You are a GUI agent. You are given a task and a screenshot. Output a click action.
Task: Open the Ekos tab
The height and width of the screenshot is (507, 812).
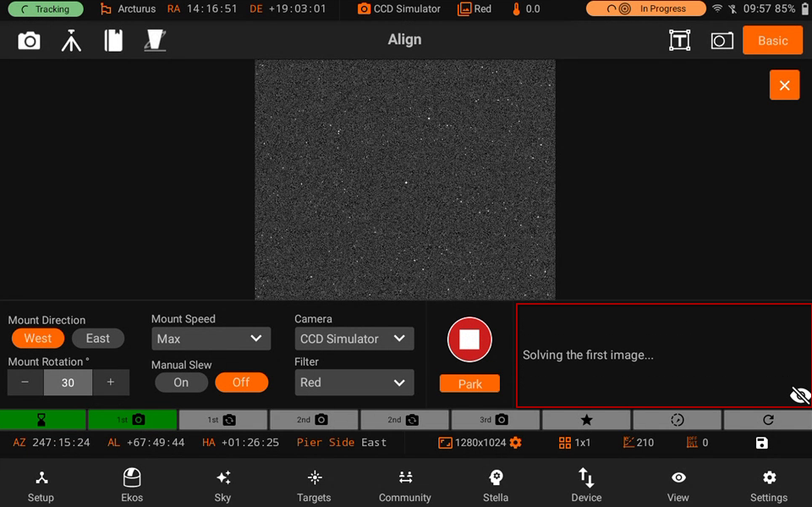(132, 485)
